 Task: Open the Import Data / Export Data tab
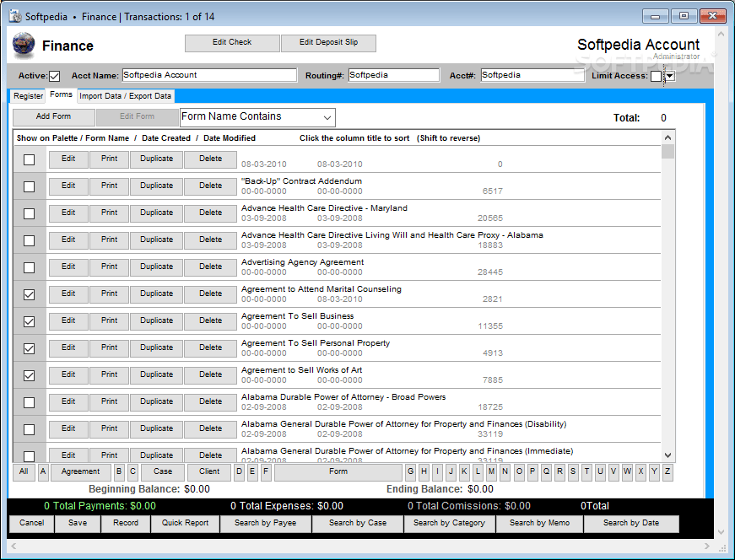(x=125, y=95)
